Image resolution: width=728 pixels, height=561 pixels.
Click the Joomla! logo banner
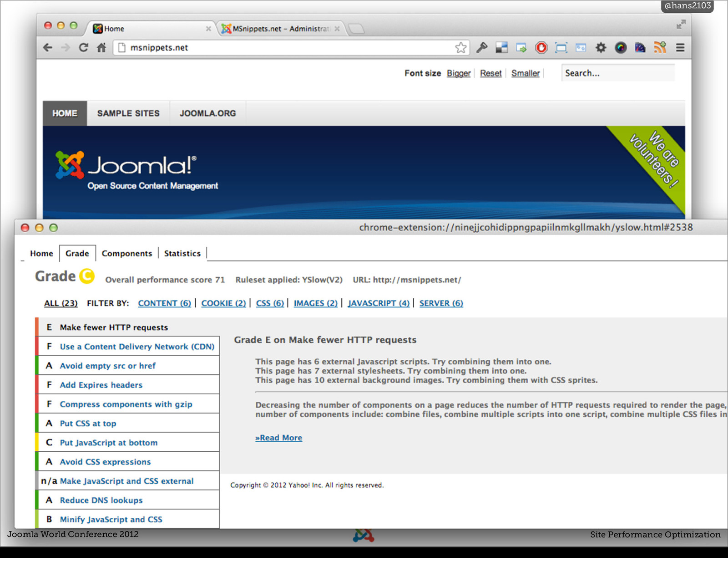pyautogui.click(x=136, y=171)
